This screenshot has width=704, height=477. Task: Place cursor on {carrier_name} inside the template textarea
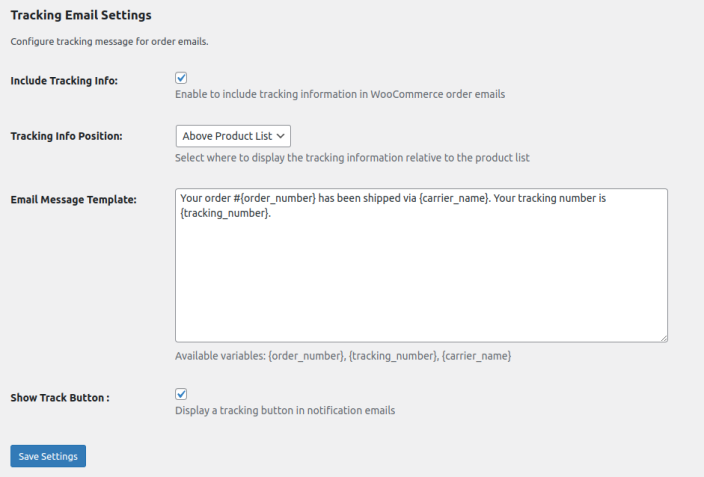[x=456, y=199]
